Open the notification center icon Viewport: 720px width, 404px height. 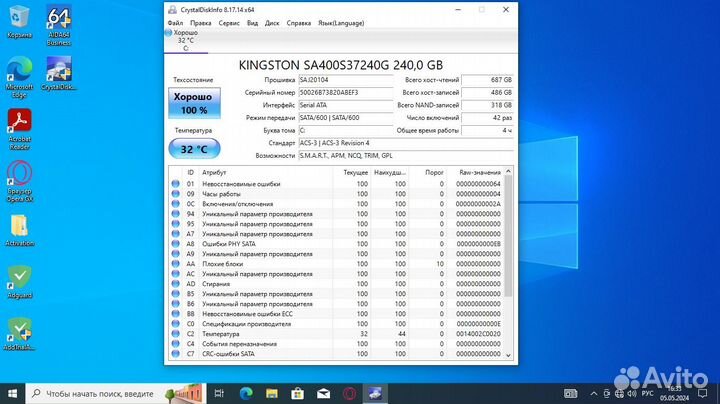[702, 393]
